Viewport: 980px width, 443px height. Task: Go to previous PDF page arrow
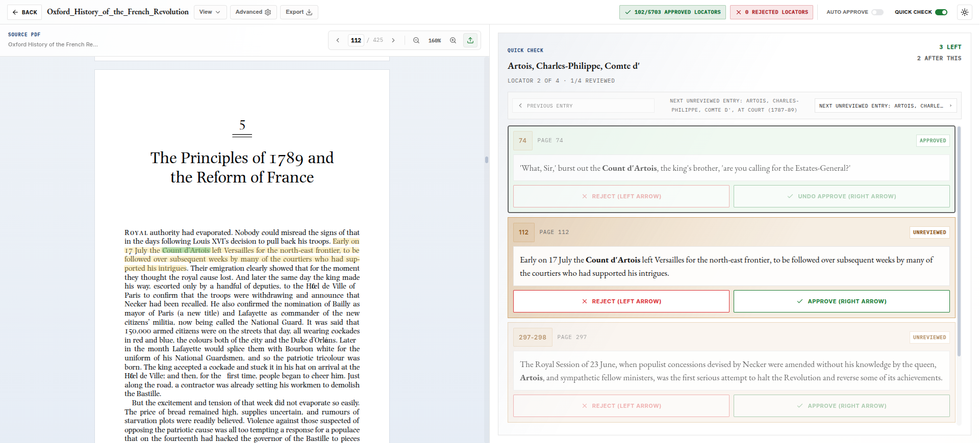[x=338, y=40]
